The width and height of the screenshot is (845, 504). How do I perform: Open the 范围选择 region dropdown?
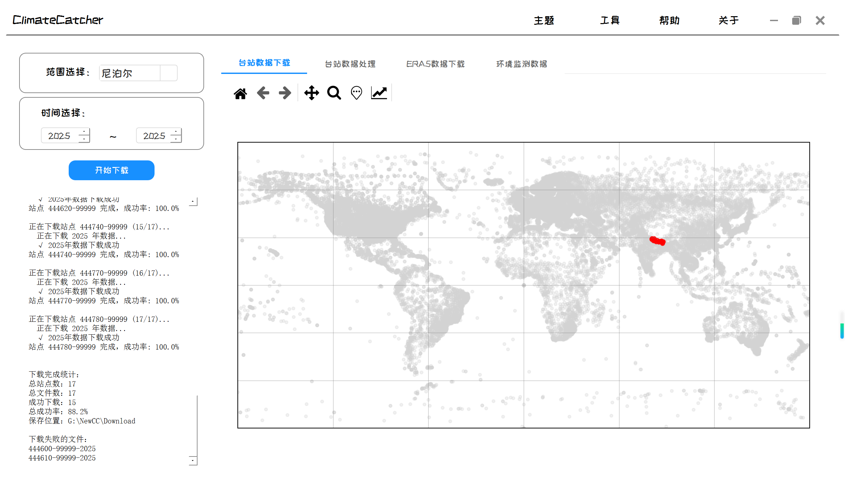168,73
